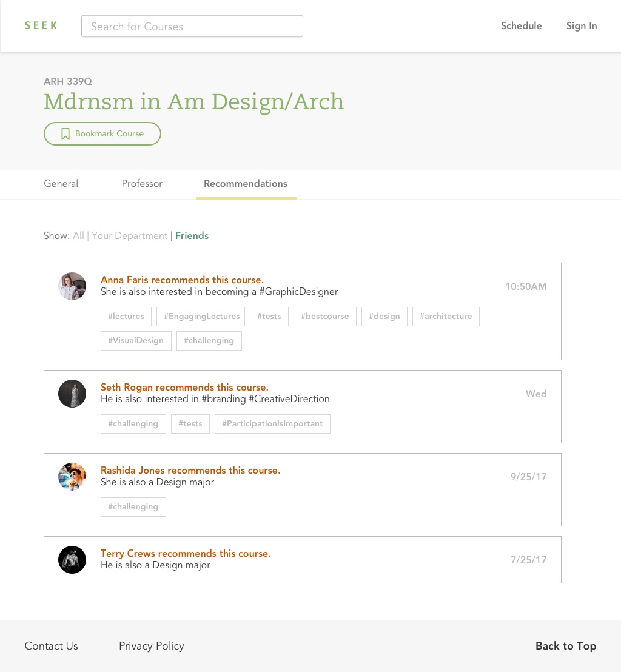This screenshot has height=672, width=621.
Task: Click the #branding #CreativeDirection interest text
Action: 265,399
